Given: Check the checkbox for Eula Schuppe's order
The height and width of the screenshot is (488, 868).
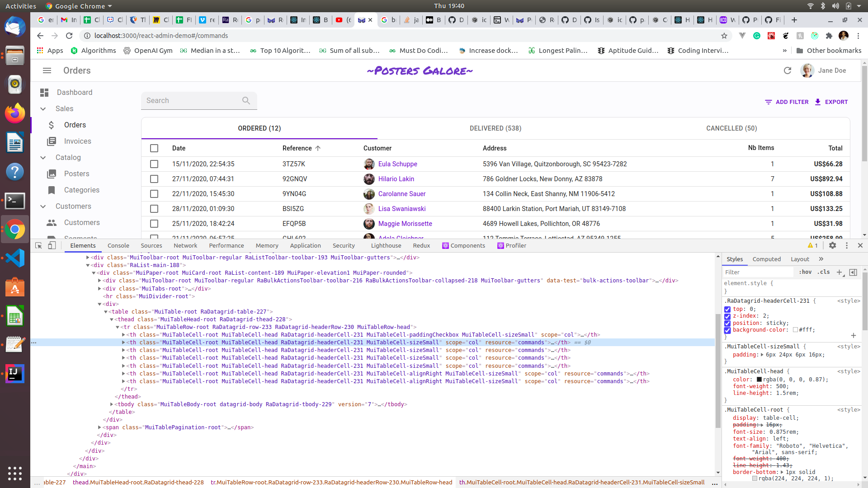Looking at the screenshot, I should (x=154, y=164).
